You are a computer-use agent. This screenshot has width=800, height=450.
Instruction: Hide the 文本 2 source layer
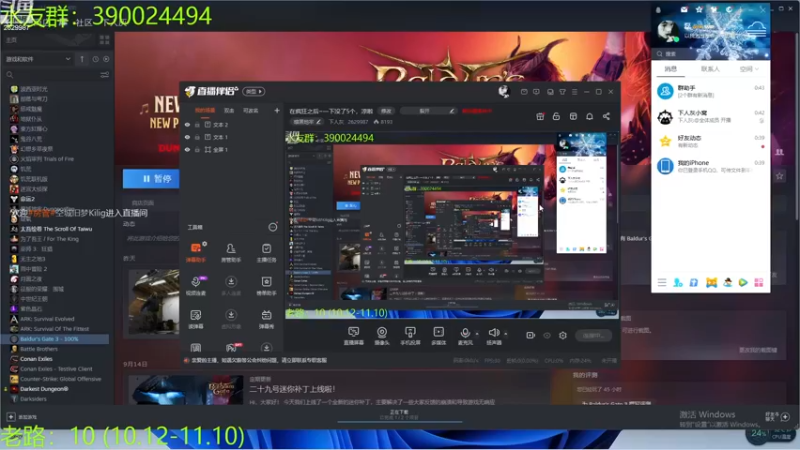point(187,125)
